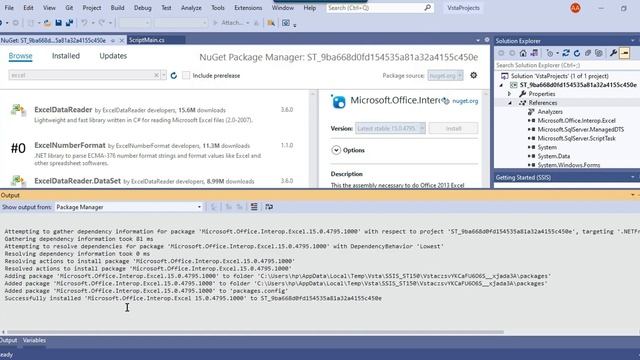The image size is (640, 360).
Task: Click the Save All icon
Action: point(69,23)
